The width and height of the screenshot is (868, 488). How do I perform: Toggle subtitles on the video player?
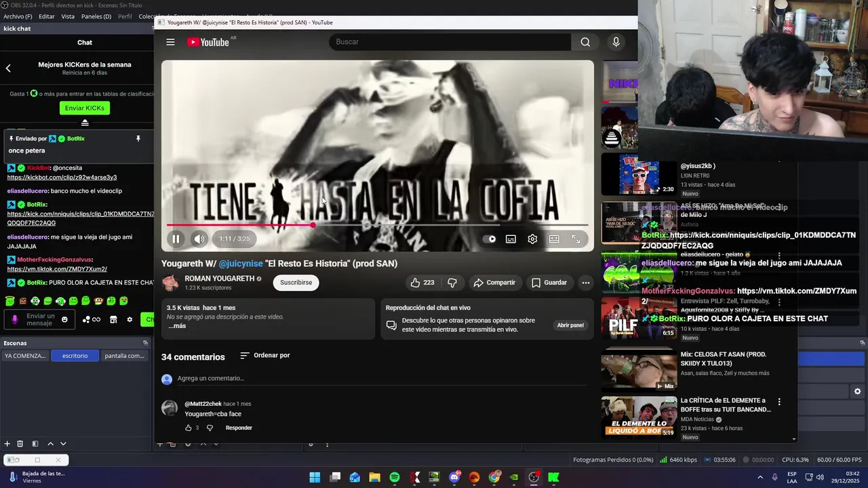coord(511,239)
